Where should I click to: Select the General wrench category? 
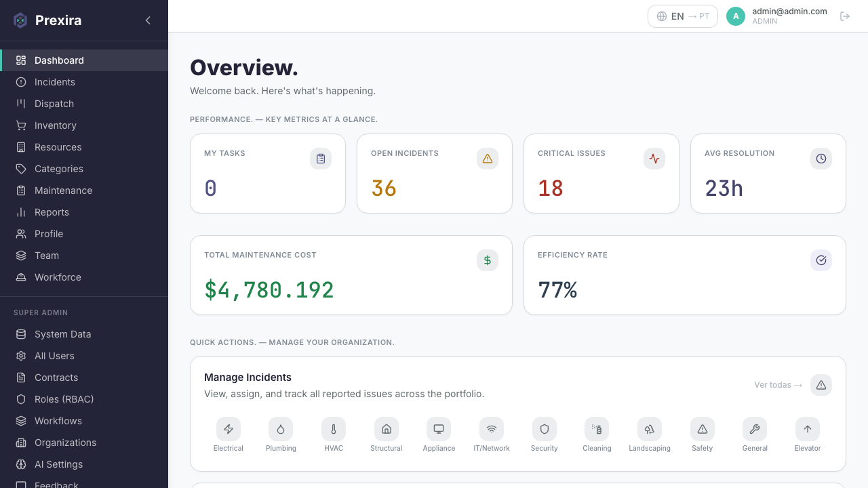click(x=755, y=434)
